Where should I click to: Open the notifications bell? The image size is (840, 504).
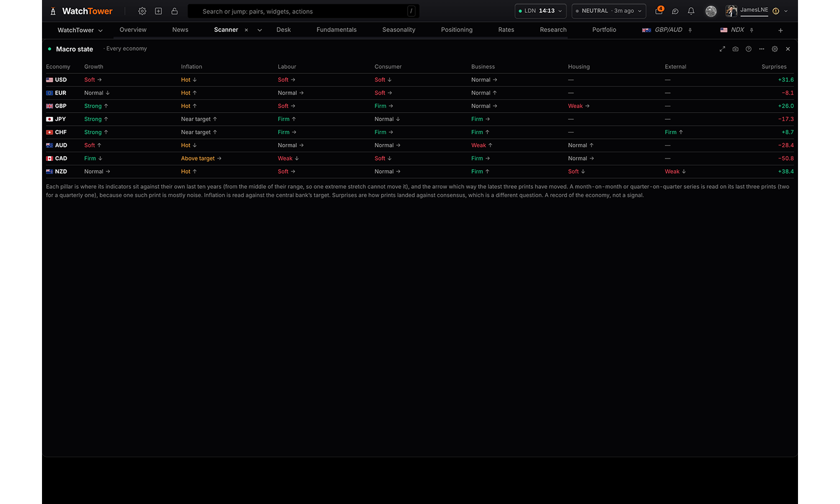click(691, 11)
